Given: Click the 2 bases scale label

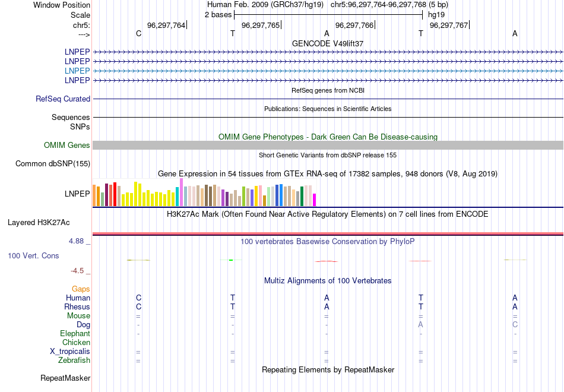Looking at the screenshot, I should click(x=218, y=15).
